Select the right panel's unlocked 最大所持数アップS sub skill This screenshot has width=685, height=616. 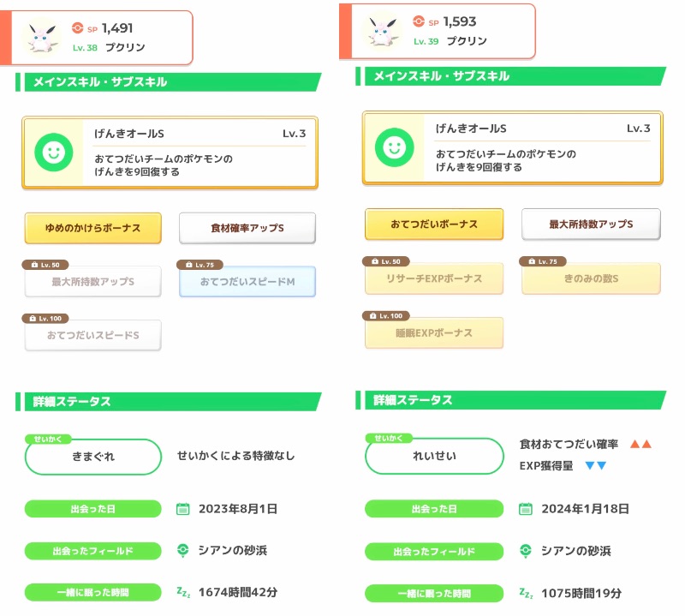coord(591,224)
